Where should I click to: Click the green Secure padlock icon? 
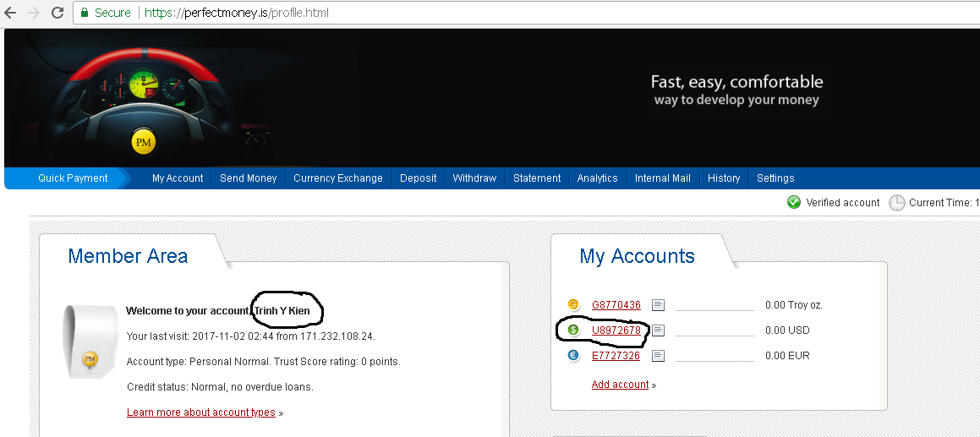click(85, 13)
